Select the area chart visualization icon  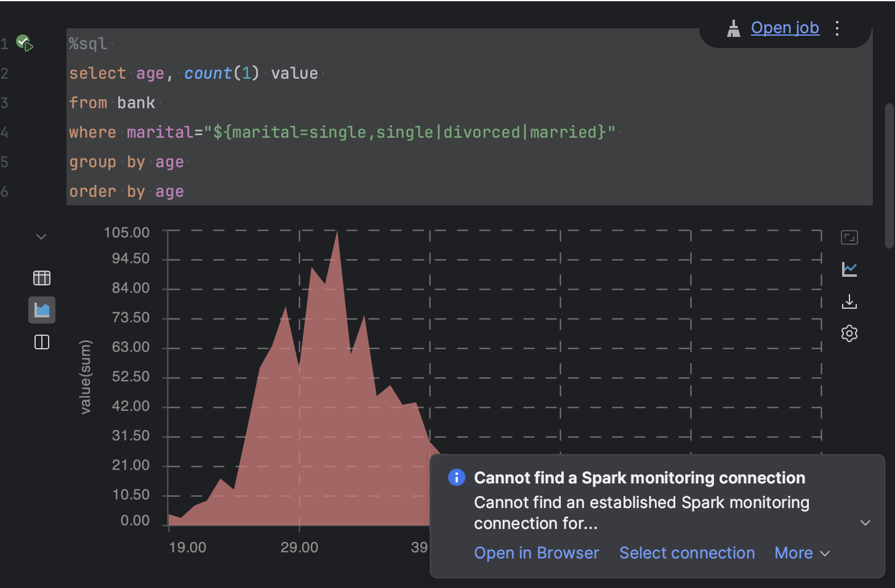[x=41, y=310]
